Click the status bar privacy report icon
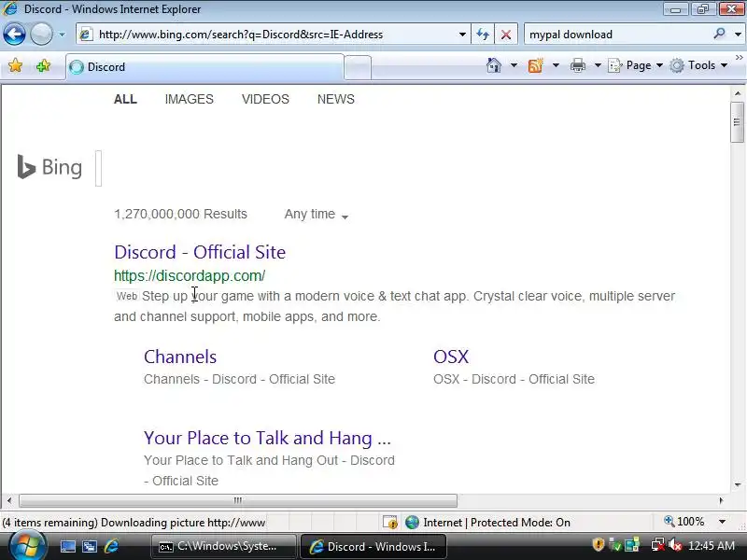The width and height of the screenshot is (747, 560). click(x=390, y=523)
